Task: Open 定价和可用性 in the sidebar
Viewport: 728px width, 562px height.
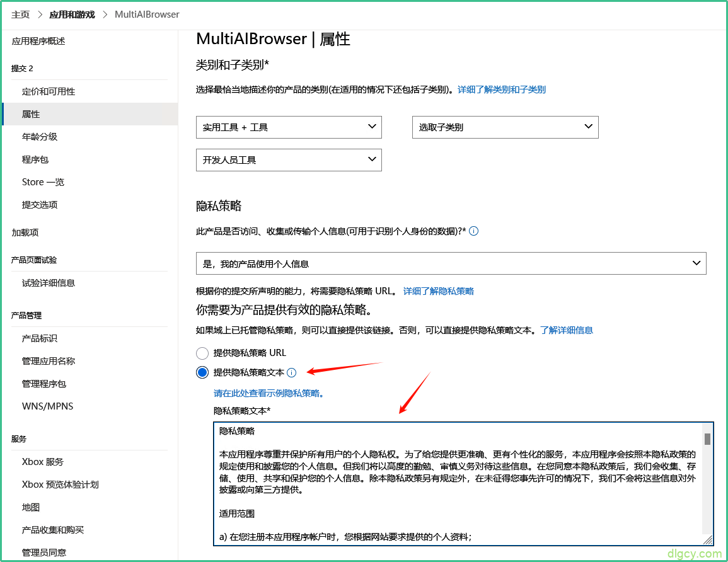Action: 49,91
